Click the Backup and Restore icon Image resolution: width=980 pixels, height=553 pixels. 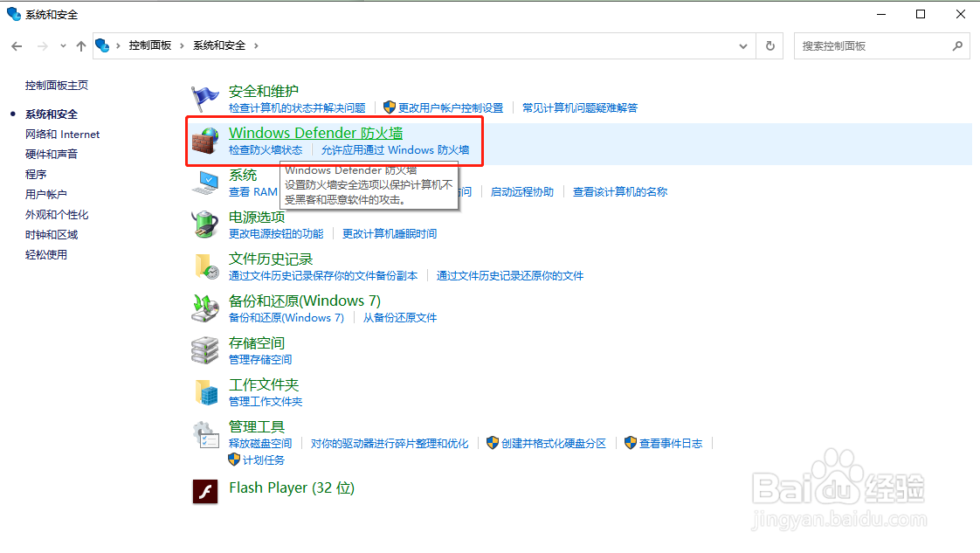point(205,308)
